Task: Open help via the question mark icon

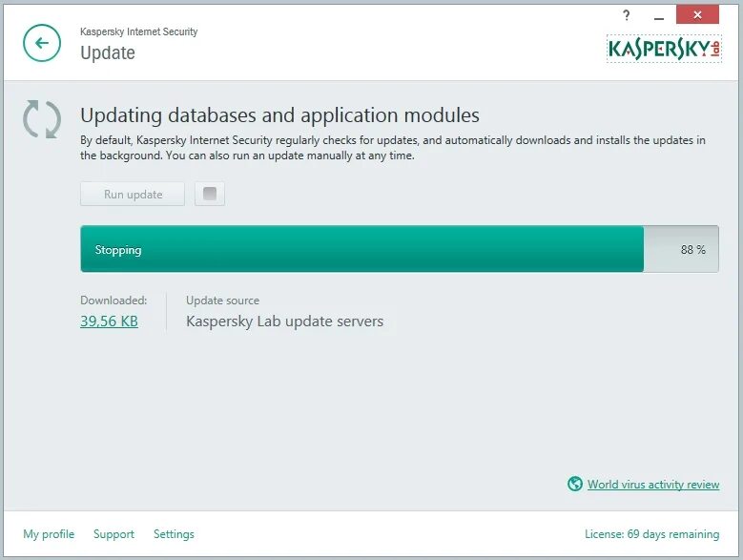Action: click(627, 15)
